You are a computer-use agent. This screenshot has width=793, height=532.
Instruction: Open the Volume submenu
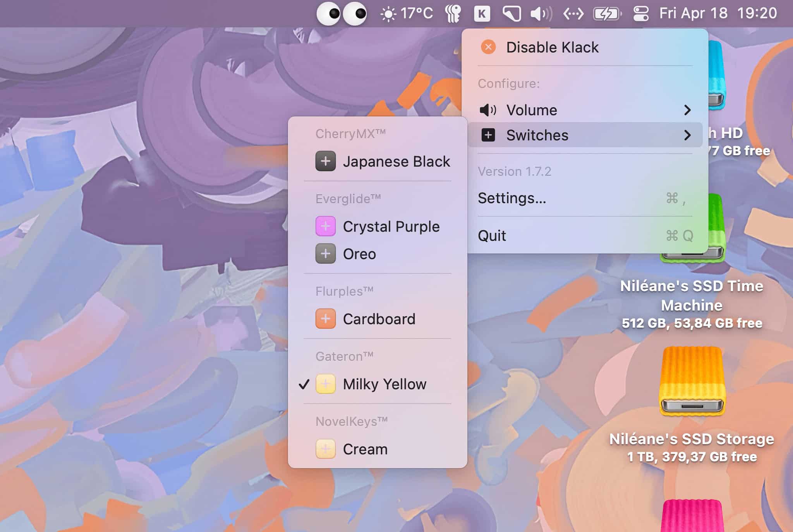585,110
